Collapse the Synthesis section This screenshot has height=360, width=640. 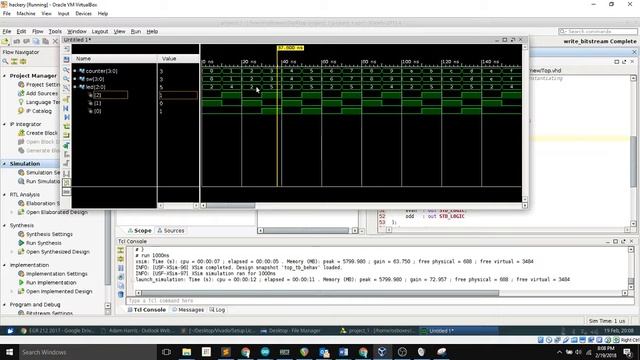[4, 225]
